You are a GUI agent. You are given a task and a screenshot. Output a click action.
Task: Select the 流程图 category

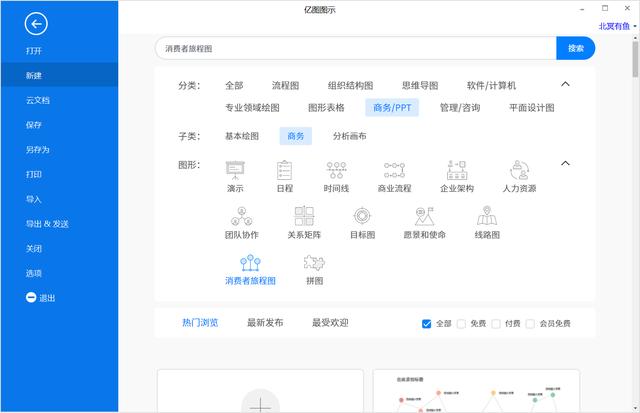[x=286, y=86]
